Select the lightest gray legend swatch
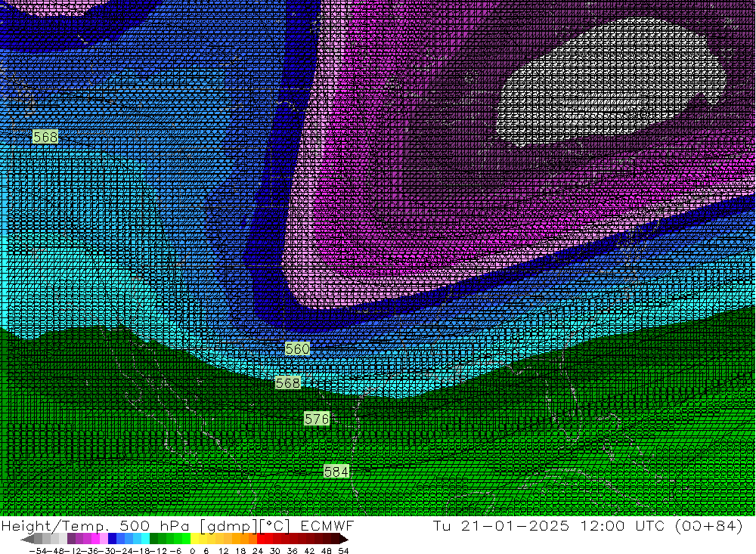 click(x=64, y=539)
